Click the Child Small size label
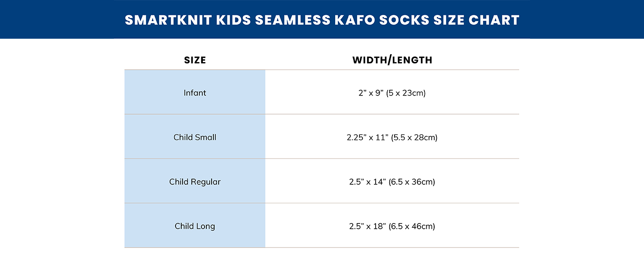The image size is (644, 264). pos(195,137)
